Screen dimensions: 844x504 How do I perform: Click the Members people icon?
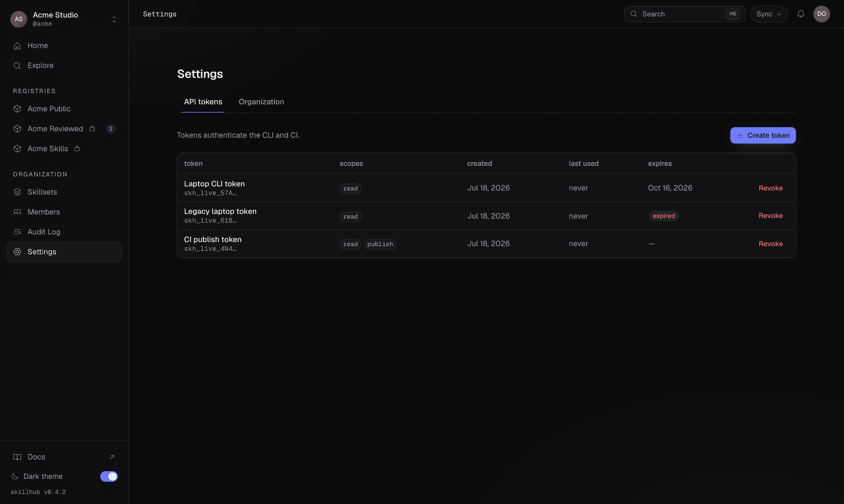pyautogui.click(x=17, y=212)
